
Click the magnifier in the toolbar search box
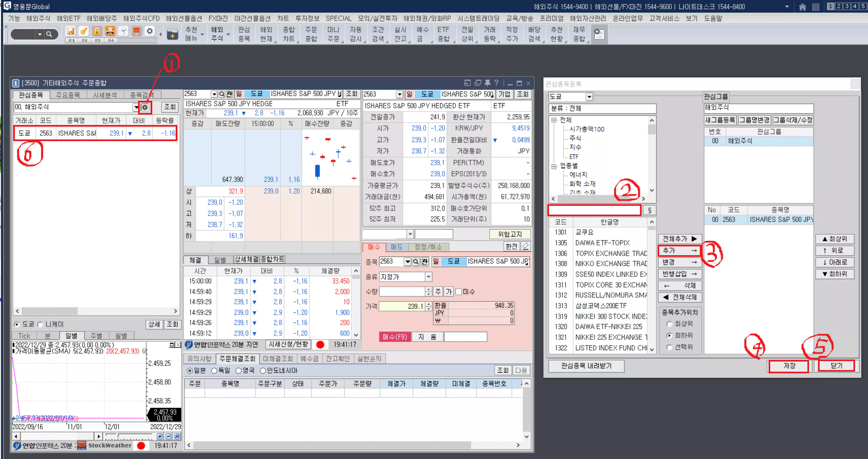pos(49,34)
